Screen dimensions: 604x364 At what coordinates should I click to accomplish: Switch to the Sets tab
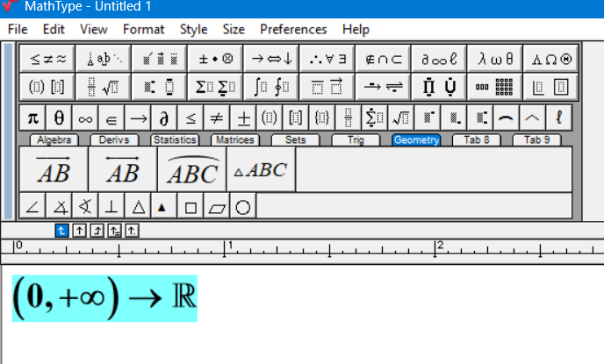[296, 139]
